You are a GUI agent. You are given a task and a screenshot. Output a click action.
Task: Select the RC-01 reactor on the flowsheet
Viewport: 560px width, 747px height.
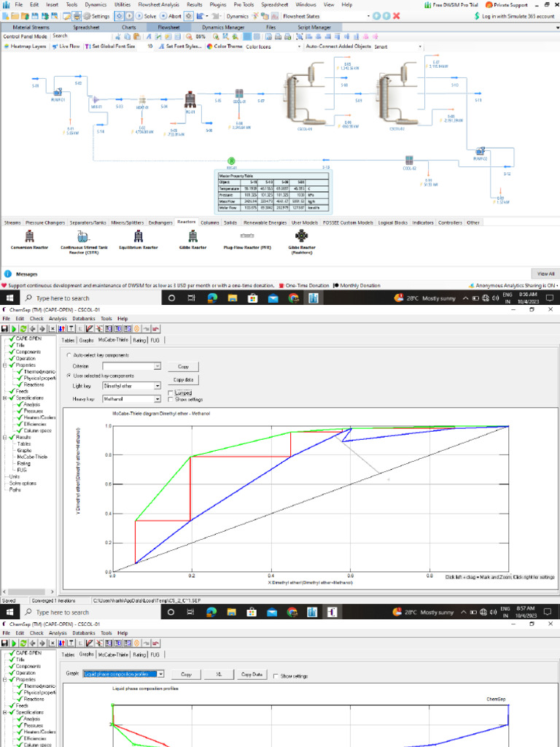pos(190,100)
